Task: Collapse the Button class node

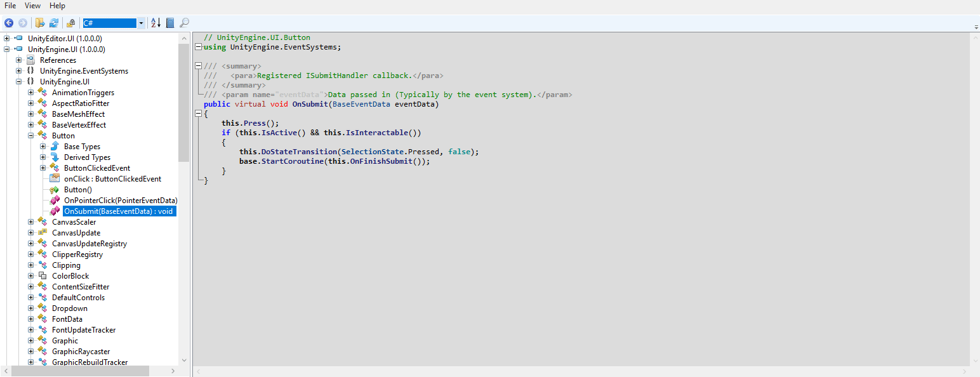Action: (30, 136)
